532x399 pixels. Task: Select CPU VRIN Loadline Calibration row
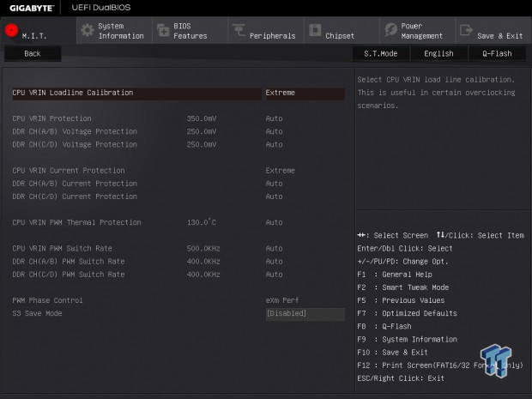click(x=136, y=93)
